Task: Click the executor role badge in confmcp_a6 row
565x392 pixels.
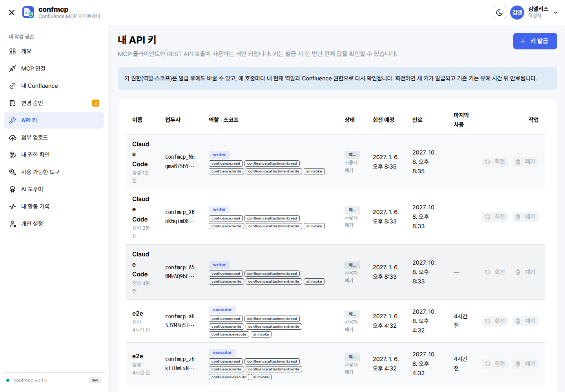Action: tap(222, 310)
